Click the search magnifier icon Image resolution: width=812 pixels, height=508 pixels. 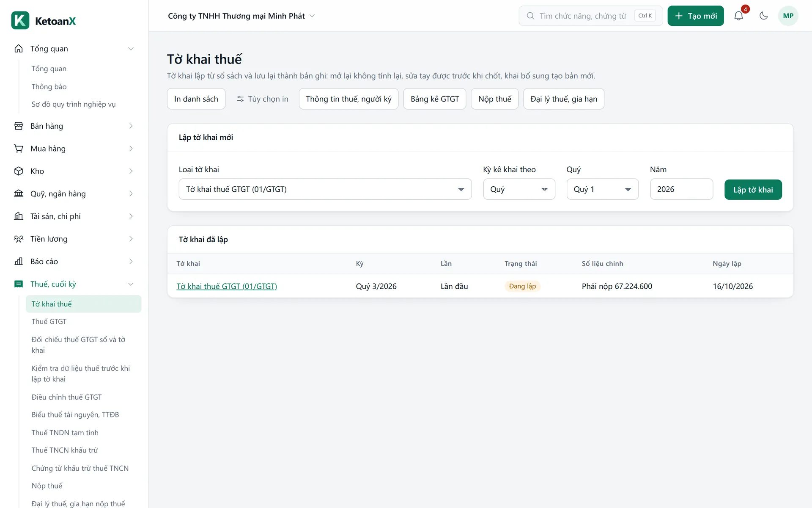[x=530, y=16]
